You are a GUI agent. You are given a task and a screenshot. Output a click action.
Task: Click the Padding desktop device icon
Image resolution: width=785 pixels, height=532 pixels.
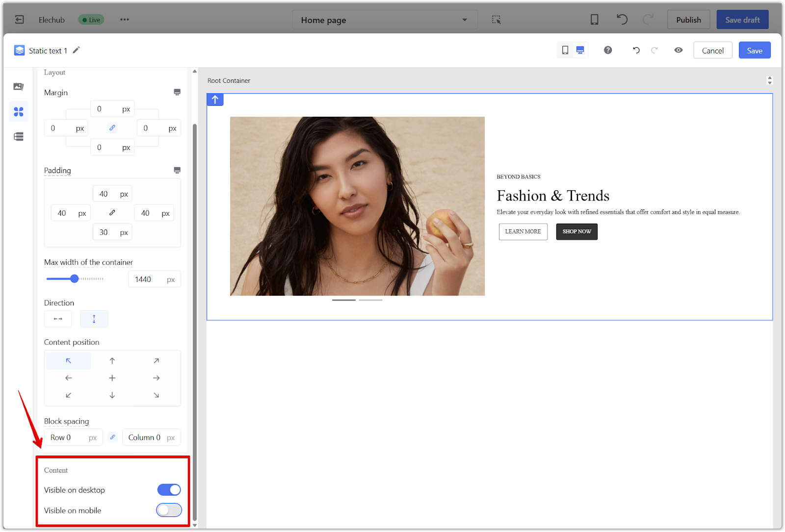point(177,170)
